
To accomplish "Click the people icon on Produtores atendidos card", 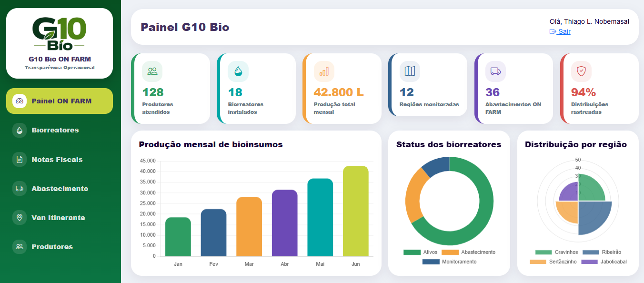I will click(152, 71).
